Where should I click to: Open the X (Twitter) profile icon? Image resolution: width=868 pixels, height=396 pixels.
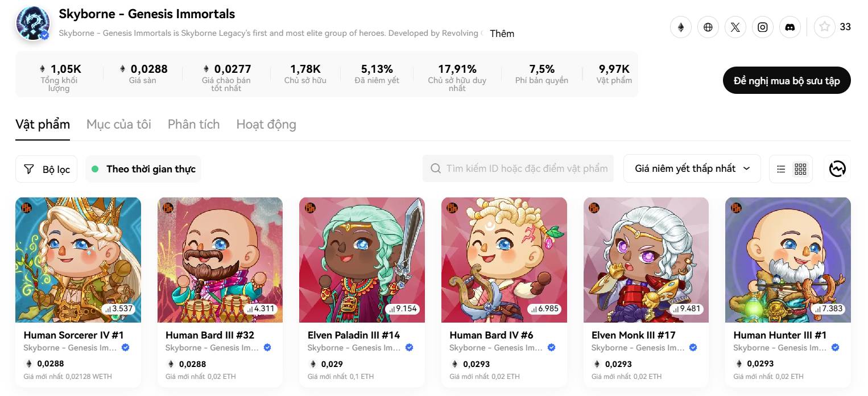coord(735,27)
